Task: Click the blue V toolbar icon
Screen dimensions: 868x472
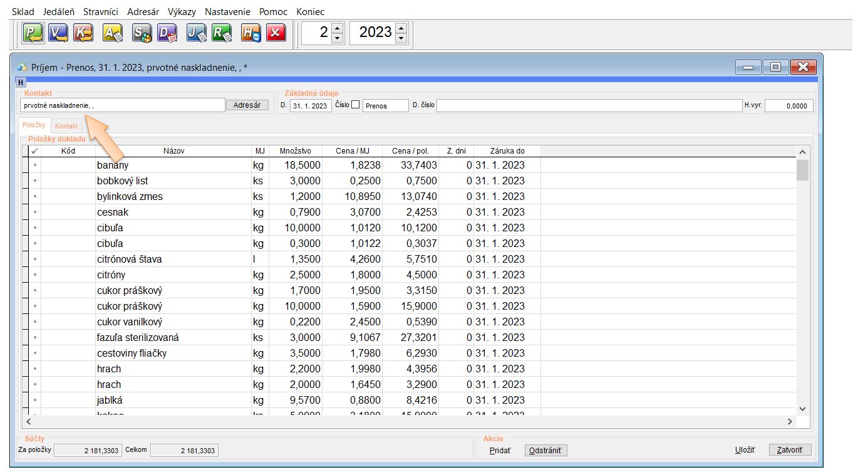Action: click(x=58, y=33)
